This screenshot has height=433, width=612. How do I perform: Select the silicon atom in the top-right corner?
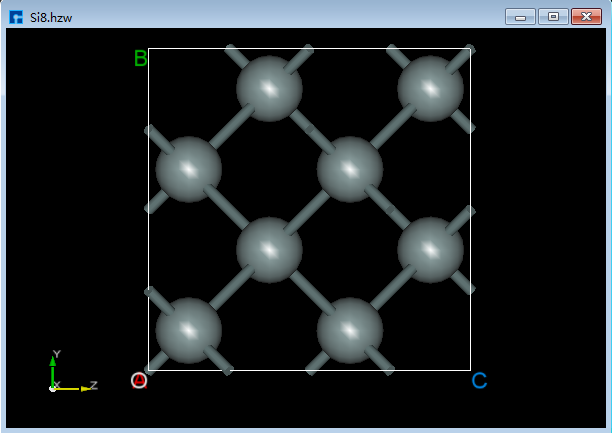430,88
